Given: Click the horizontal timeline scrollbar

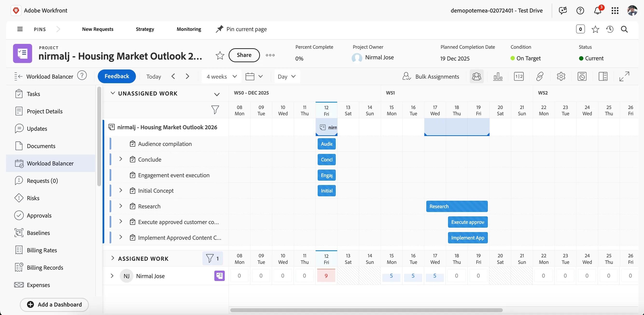Looking at the screenshot, I should click(366, 310).
